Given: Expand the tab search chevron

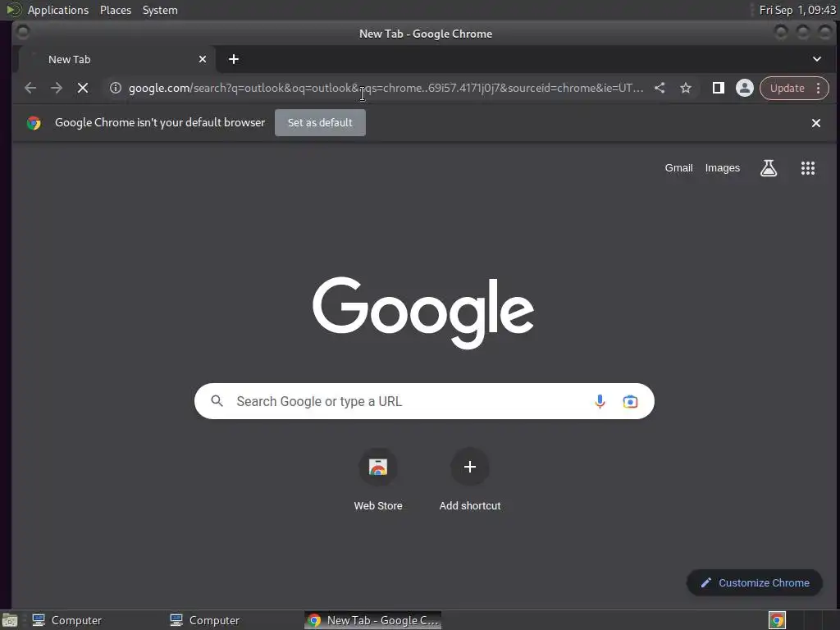Looking at the screenshot, I should (817, 59).
